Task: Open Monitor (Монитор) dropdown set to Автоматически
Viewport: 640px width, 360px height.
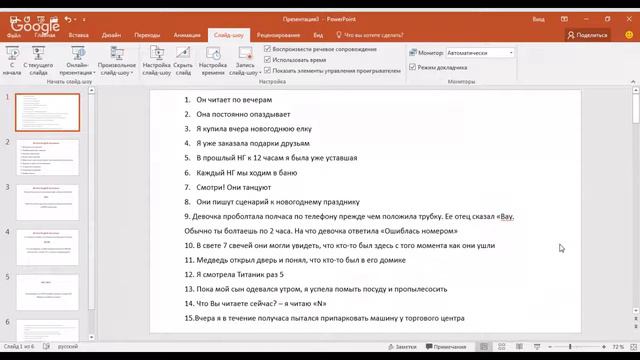Action: (480, 53)
